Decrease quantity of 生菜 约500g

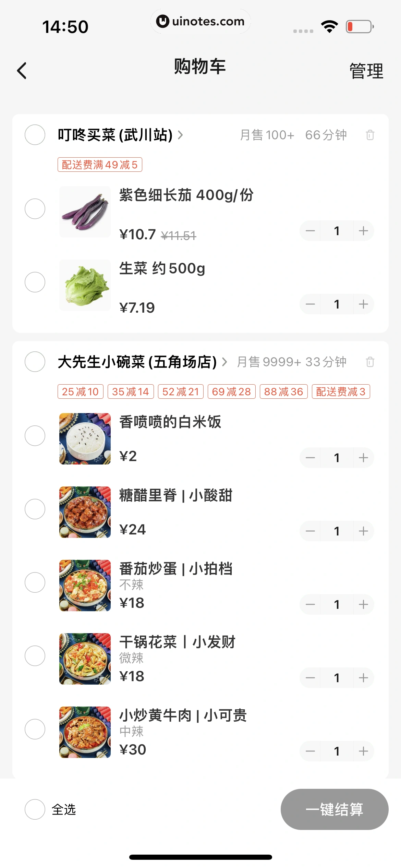[310, 304]
